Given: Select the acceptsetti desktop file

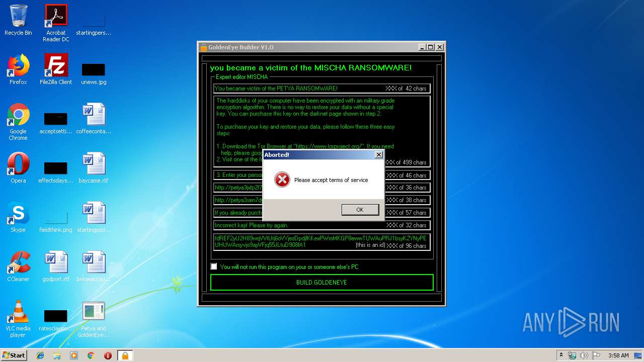Looking at the screenshot, I should pos(56,123).
